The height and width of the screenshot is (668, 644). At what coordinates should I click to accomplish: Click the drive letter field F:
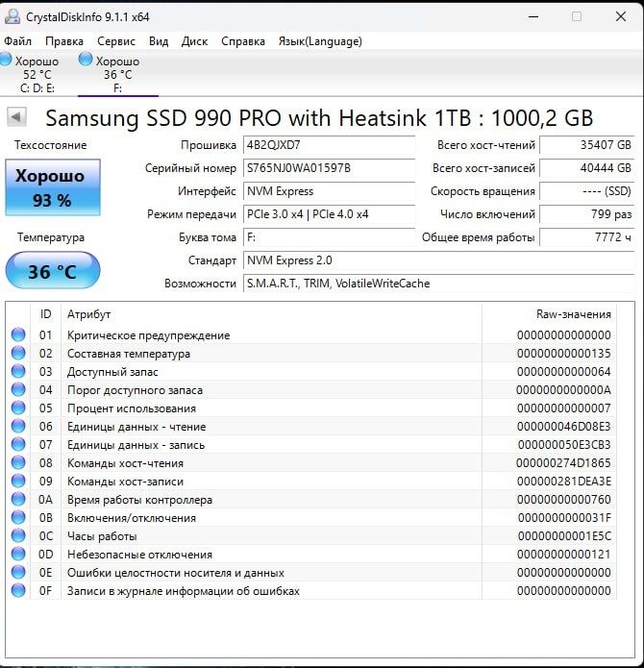tap(330, 237)
